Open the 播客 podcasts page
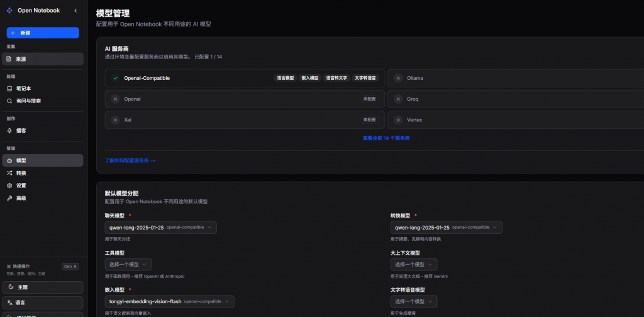644x317 pixels. point(43,131)
